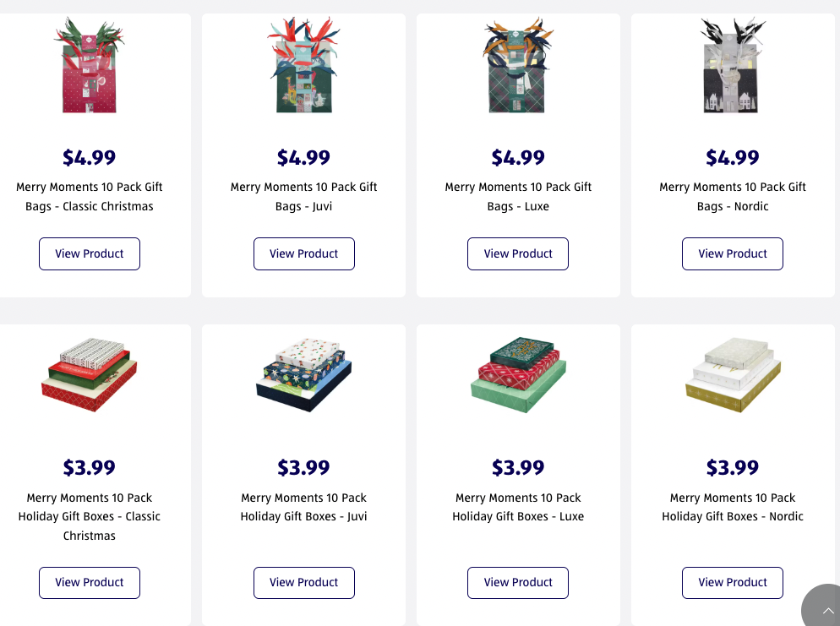
Task: View Product for Nordic gift bags
Action: 733,253
